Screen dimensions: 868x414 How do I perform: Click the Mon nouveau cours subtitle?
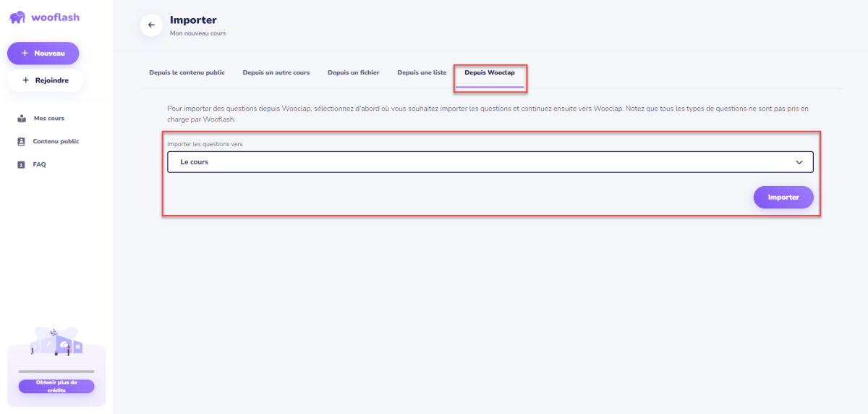197,34
